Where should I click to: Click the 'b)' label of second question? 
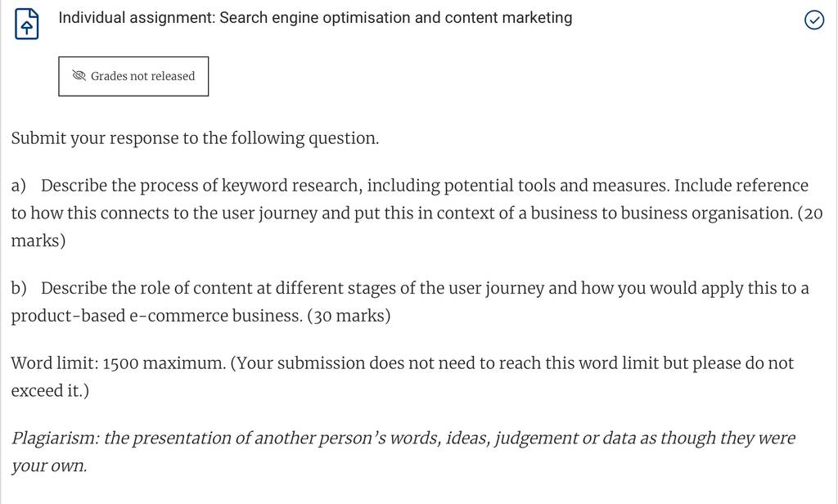coord(19,288)
